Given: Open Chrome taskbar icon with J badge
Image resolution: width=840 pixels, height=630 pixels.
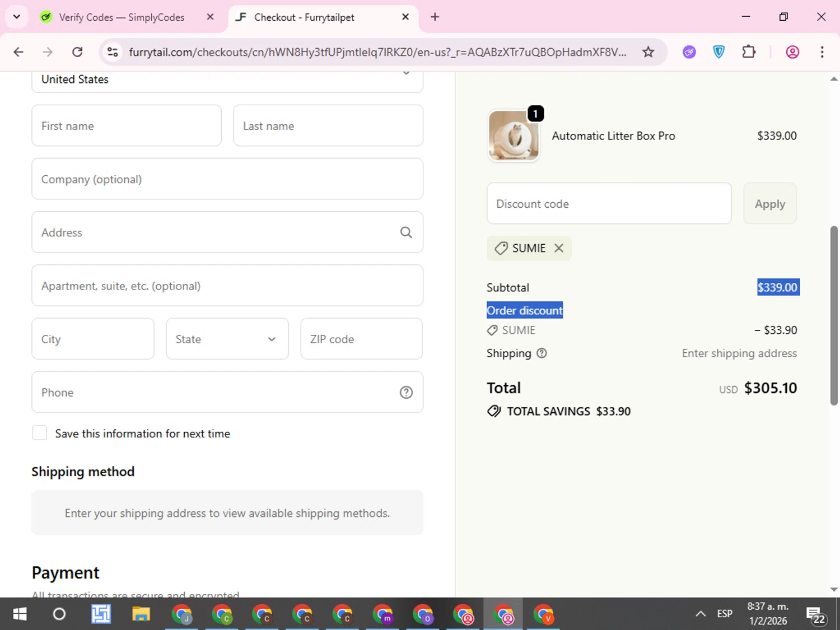Looking at the screenshot, I should point(181,614).
